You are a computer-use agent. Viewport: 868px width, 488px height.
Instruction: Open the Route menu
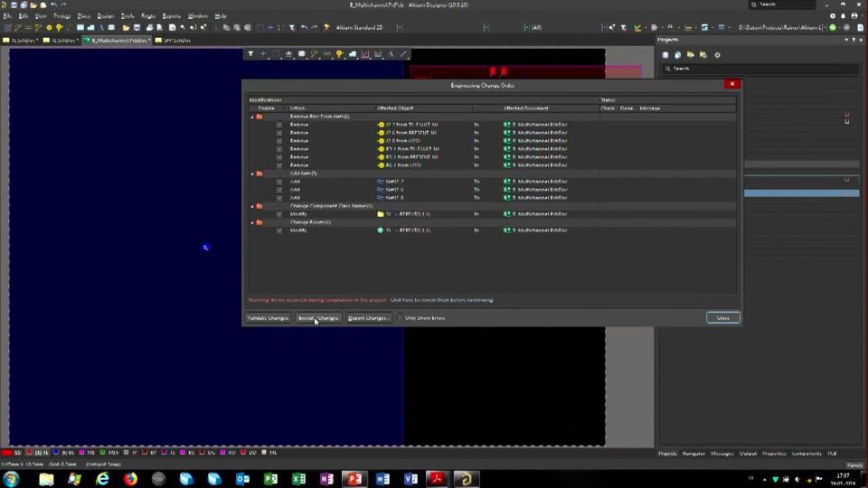pos(148,16)
